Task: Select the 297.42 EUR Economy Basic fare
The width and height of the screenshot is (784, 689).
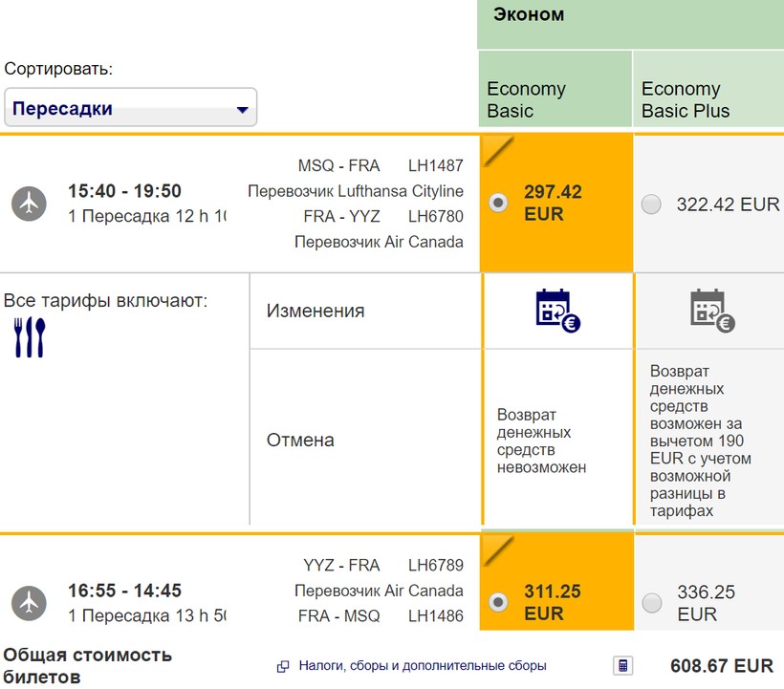Action: (x=498, y=203)
